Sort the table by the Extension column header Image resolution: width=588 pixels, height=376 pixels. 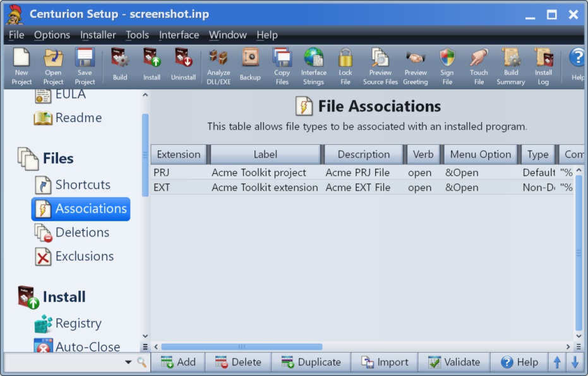pos(179,154)
